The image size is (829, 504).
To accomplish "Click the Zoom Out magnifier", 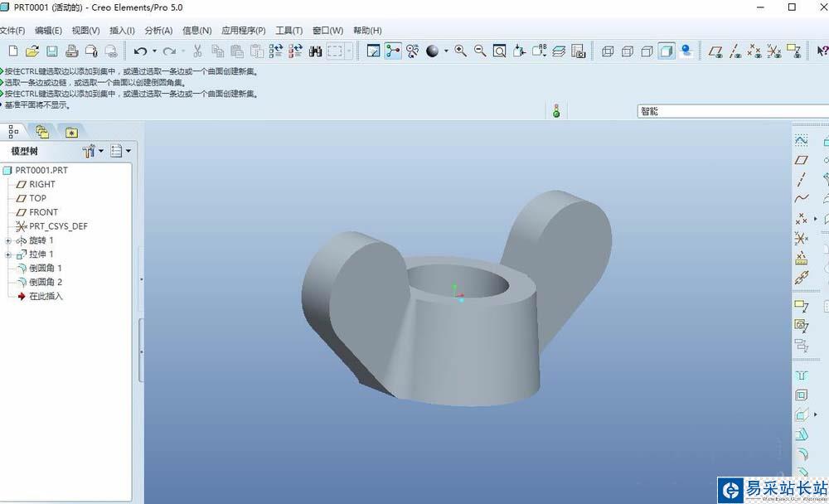I will (480, 51).
